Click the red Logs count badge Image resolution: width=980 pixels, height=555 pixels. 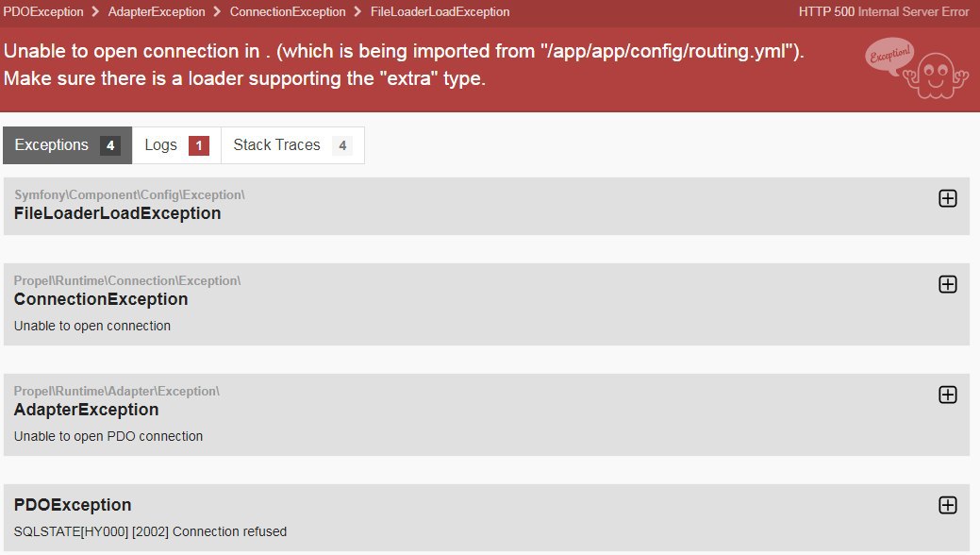199,145
